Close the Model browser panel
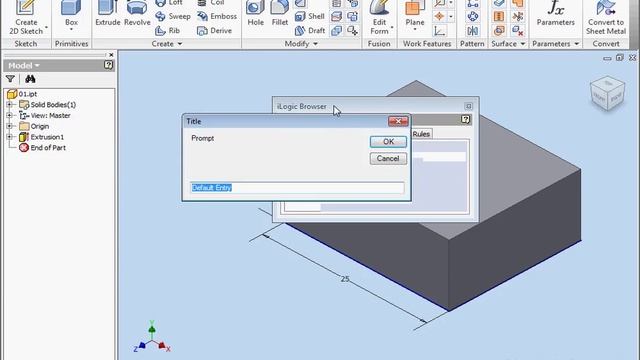 pyautogui.click(x=111, y=55)
